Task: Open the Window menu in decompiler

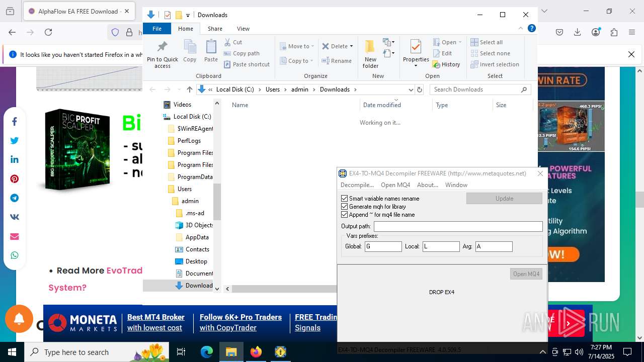Action: point(456,185)
